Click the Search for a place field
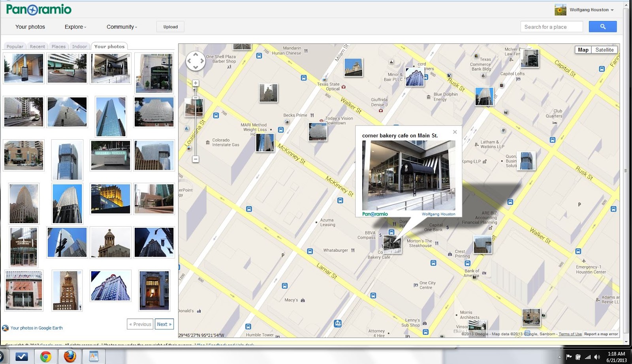The height and width of the screenshot is (364, 632). tap(552, 27)
